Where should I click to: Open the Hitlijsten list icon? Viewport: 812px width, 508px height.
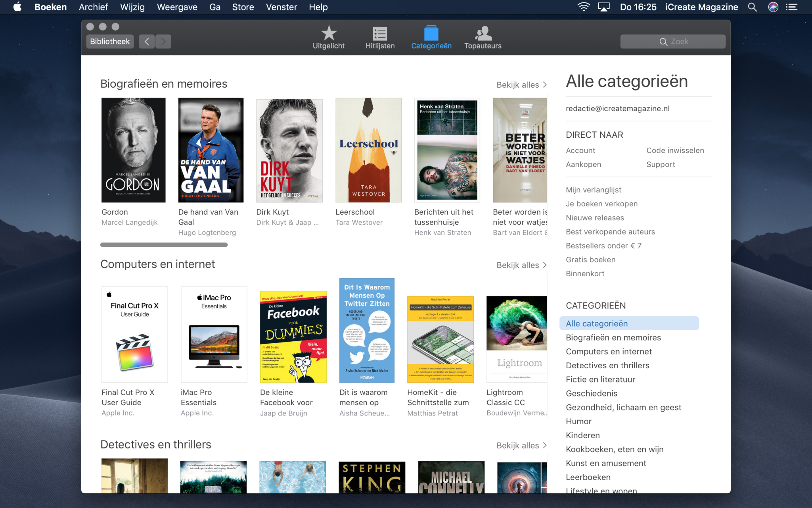pos(379,34)
